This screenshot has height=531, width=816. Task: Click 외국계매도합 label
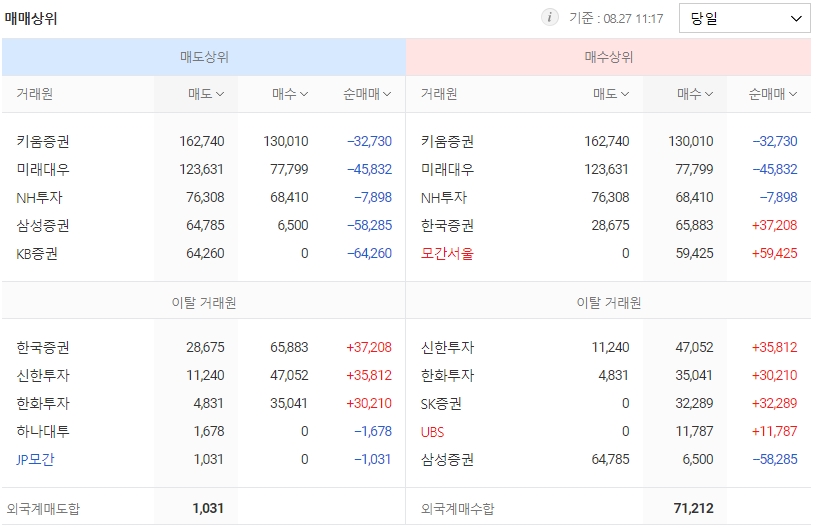(x=43, y=509)
